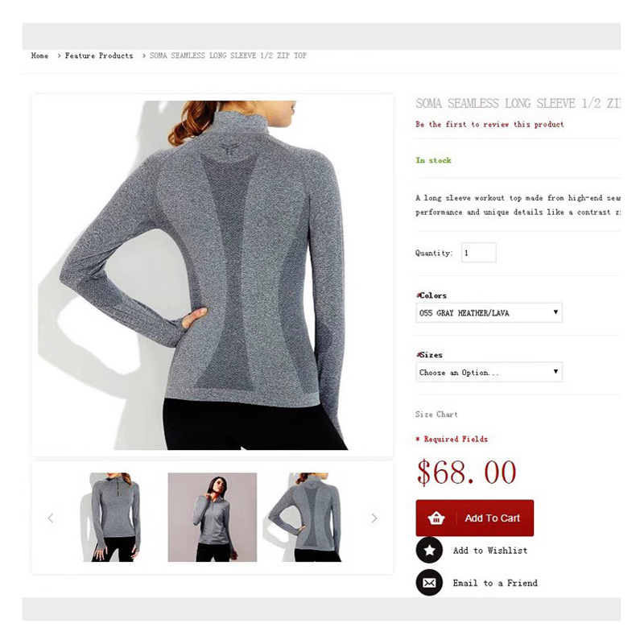Open the Colors dropdown
The width and height of the screenshot is (644, 644).
tap(489, 313)
